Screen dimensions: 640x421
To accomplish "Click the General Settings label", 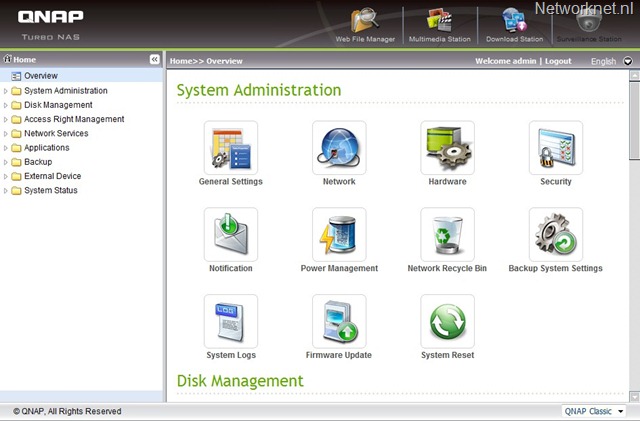I will pos(231,182).
